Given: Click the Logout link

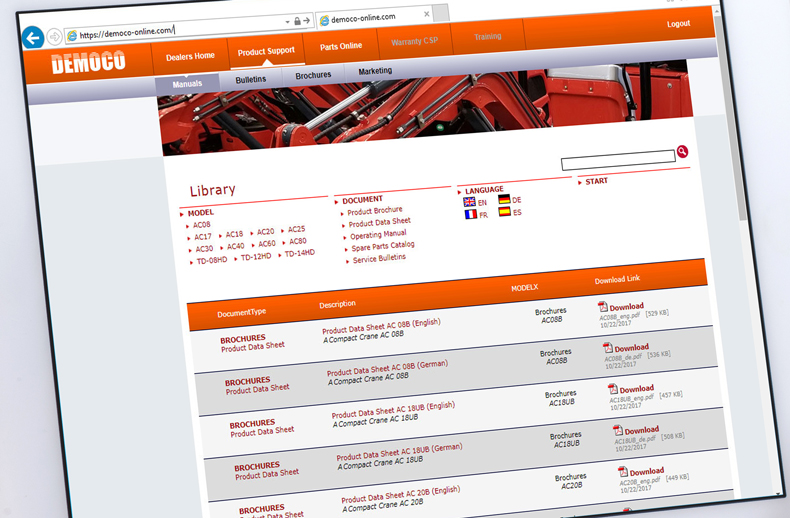Looking at the screenshot, I should pyautogui.click(x=678, y=24).
